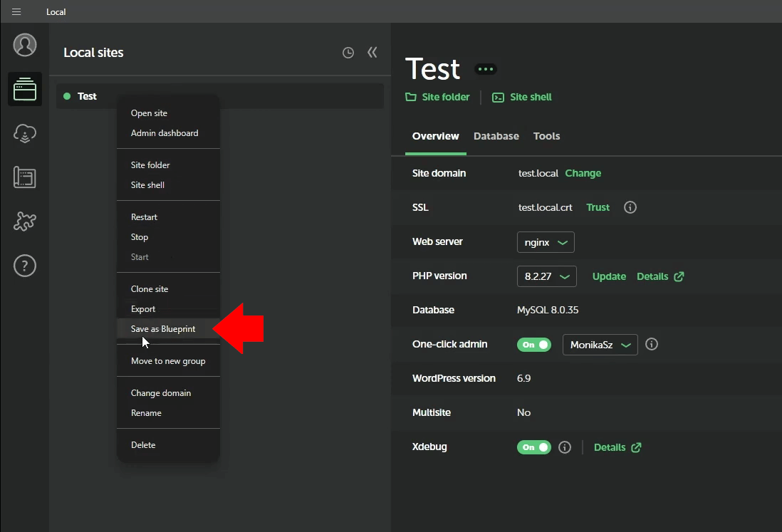Choose Clone site from context menu

click(150, 289)
